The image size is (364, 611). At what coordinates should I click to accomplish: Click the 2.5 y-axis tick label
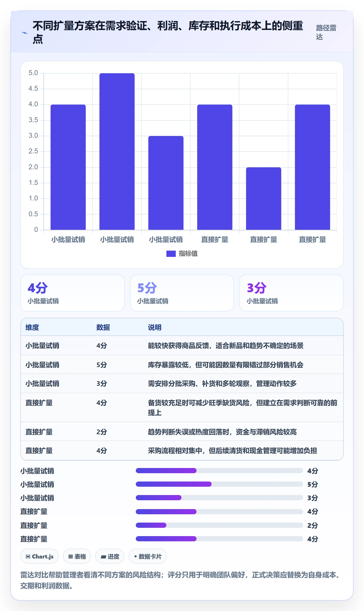[33, 151]
